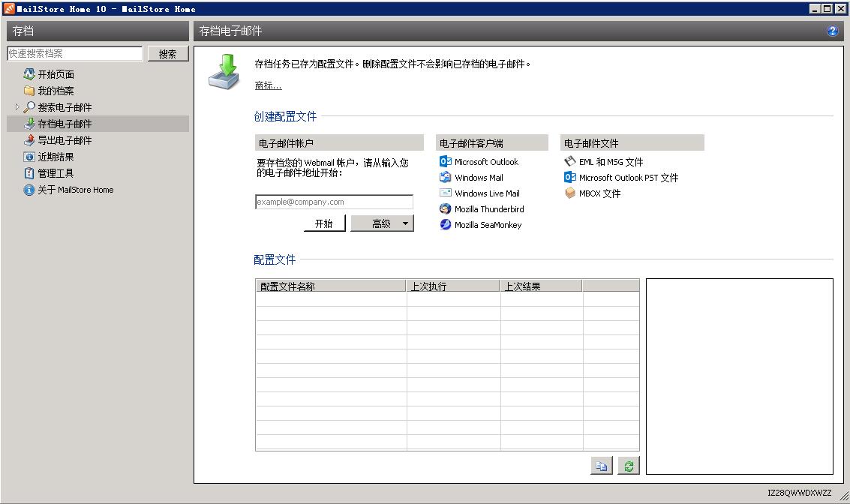Sort by 上次结果 column header
The width and height of the screenshot is (850, 504).
coord(541,286)
